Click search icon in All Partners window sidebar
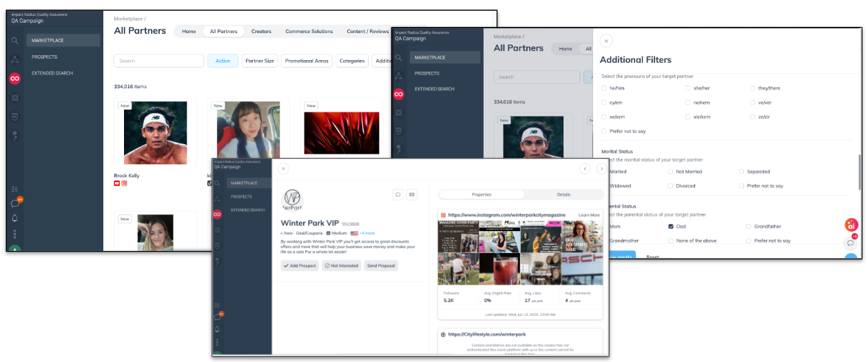 tap(14, 41)
